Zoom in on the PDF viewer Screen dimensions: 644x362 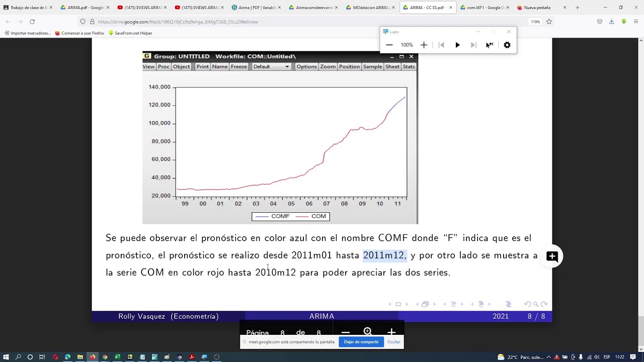pos(391,332)
